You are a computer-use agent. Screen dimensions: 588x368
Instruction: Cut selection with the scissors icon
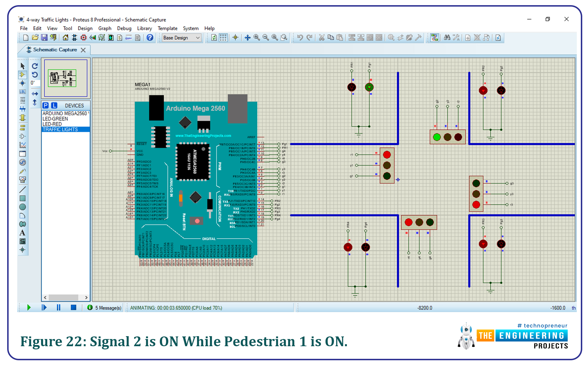322,38
